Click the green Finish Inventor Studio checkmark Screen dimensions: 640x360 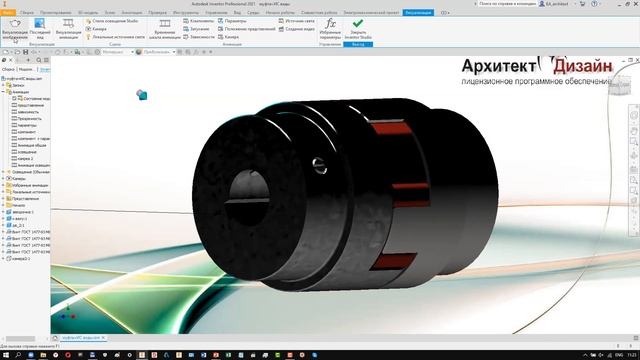click(x=358, y=23)
